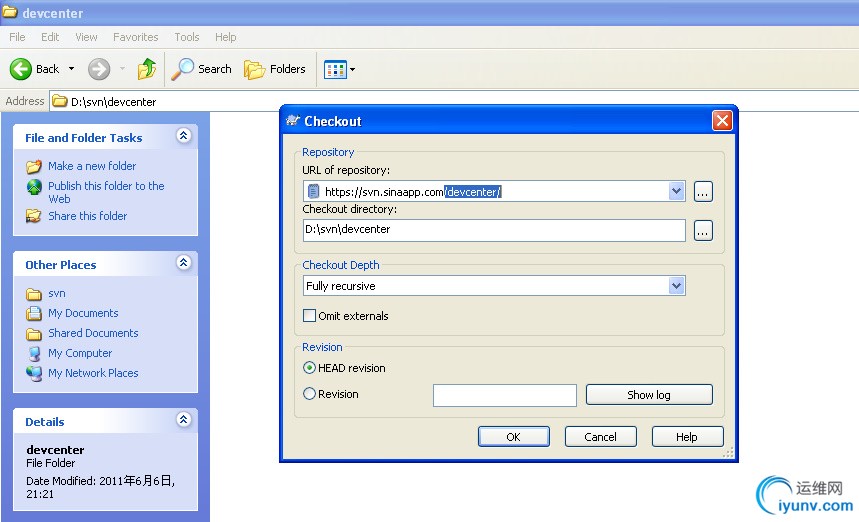Enable the Omit externals checkbox

(310, 316)
